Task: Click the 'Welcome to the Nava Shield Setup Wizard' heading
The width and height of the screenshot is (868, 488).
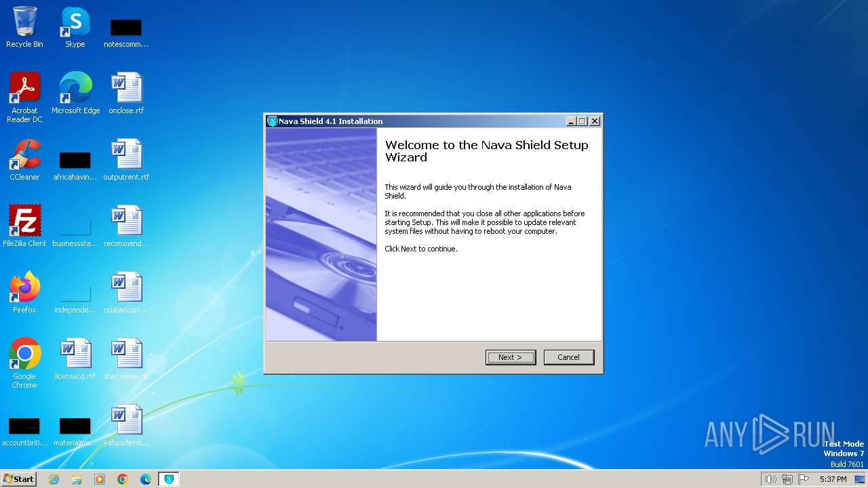Action: (487, 151)
